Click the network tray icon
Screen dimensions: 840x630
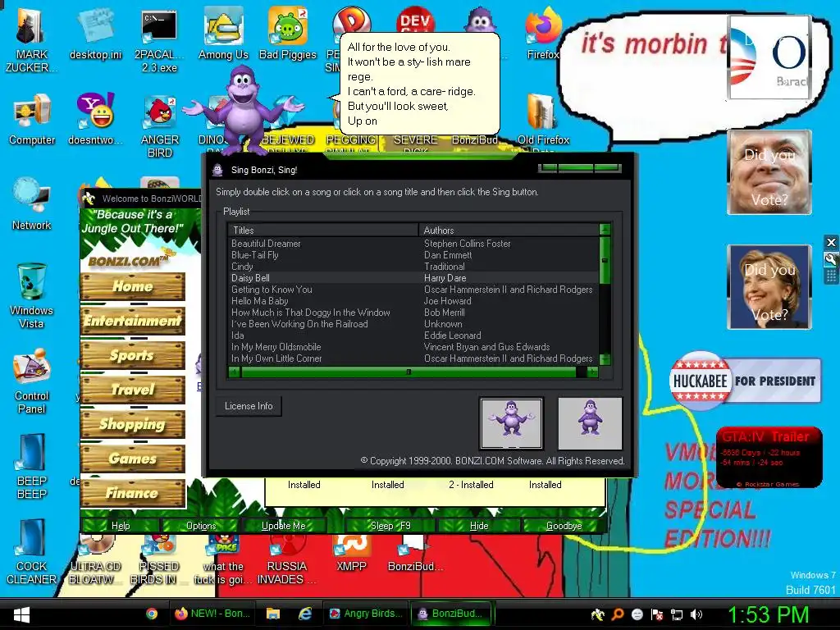tap(677, 614)
